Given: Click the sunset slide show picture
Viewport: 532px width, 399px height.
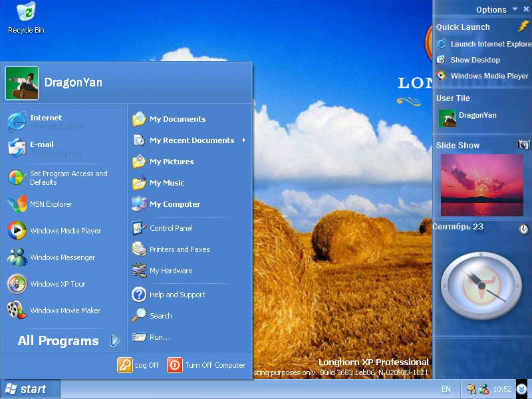Looking at the screenshot, I should [481, 185].
